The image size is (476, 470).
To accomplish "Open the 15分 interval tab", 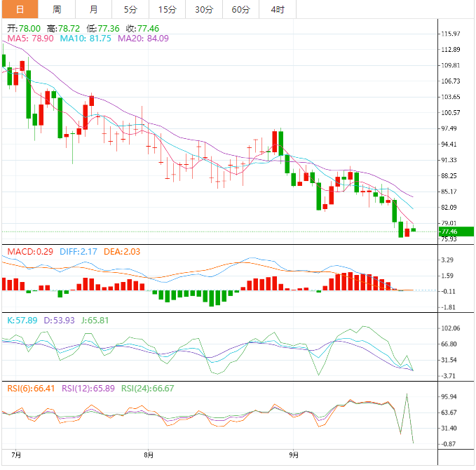I will pos(168,9).
